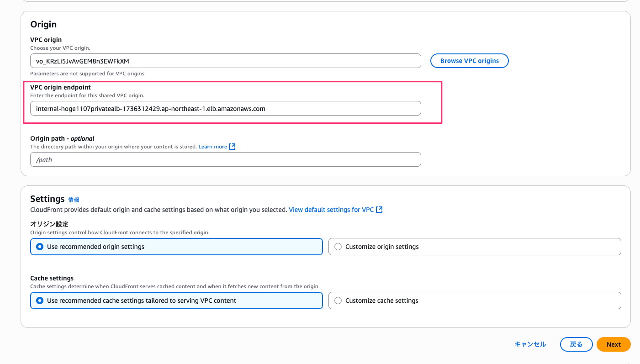Click into the VPC origin endpoint field
This screenshot has width=640, height=364.
225,109
